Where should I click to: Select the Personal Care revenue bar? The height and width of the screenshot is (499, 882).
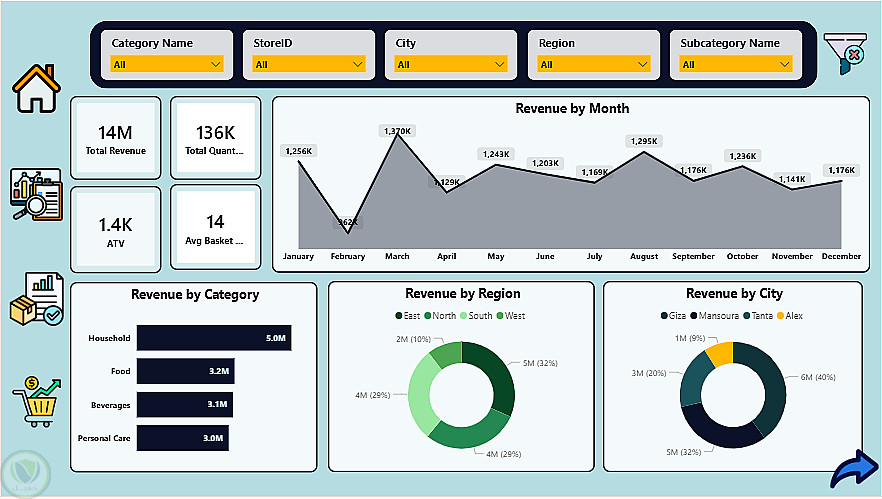(x=183, y=438)
